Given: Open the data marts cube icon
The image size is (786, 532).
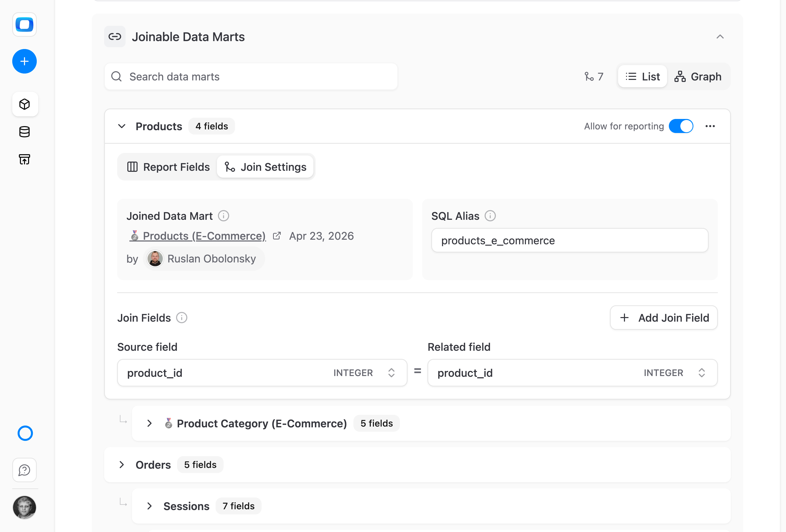Looking at the screenshot, I should point(25,104).
